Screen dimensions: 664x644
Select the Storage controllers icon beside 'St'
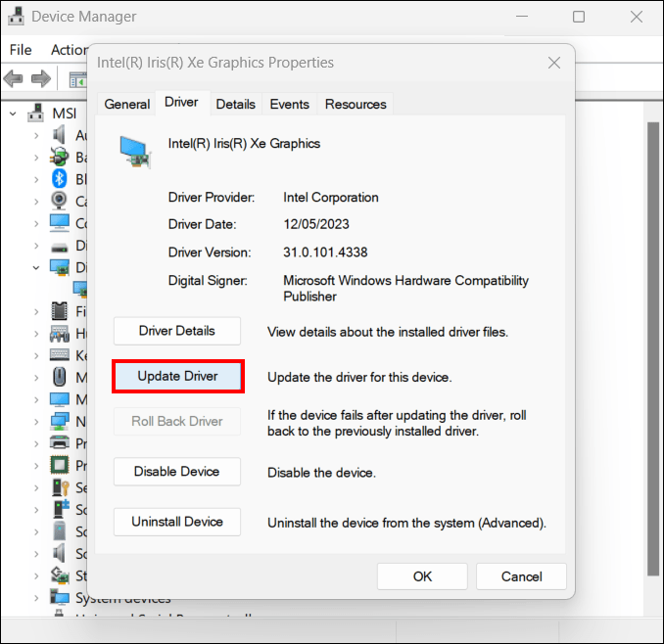(60, 575)
